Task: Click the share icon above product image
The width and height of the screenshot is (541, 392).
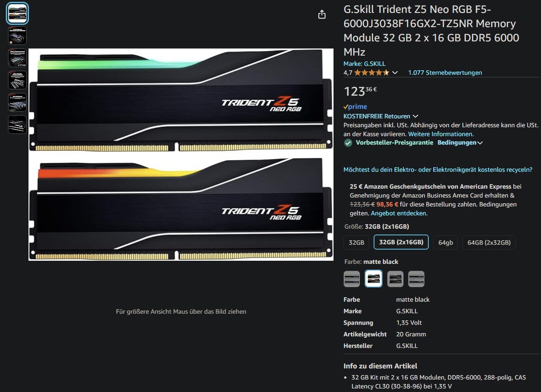Action: tap(322, 15)
